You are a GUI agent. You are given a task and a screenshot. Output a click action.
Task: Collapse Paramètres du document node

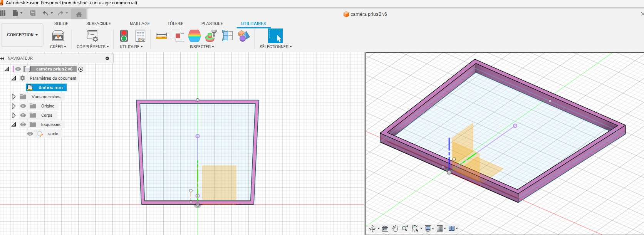pyautogui.click(x=13, y=78)
